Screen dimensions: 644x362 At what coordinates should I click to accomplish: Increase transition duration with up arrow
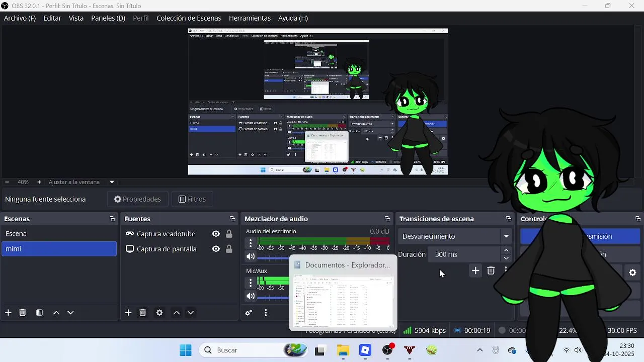[x=506, y=250]
